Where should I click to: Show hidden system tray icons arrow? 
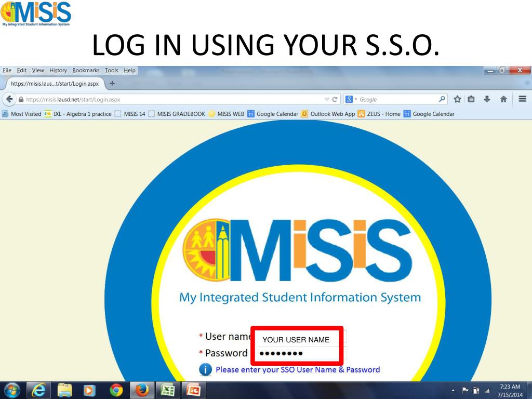pos(453,391)
